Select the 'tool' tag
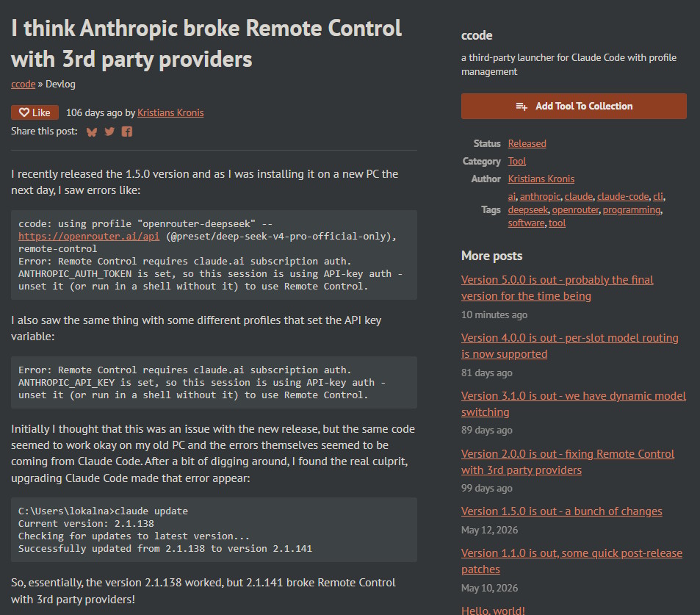700x615 pixels. (x=558, y=223)
